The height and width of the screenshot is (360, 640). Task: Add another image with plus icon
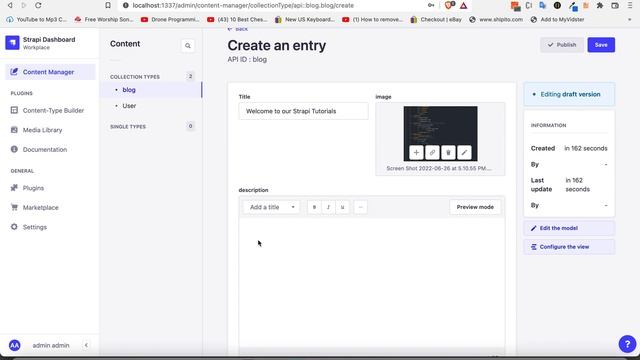point(416,153)
